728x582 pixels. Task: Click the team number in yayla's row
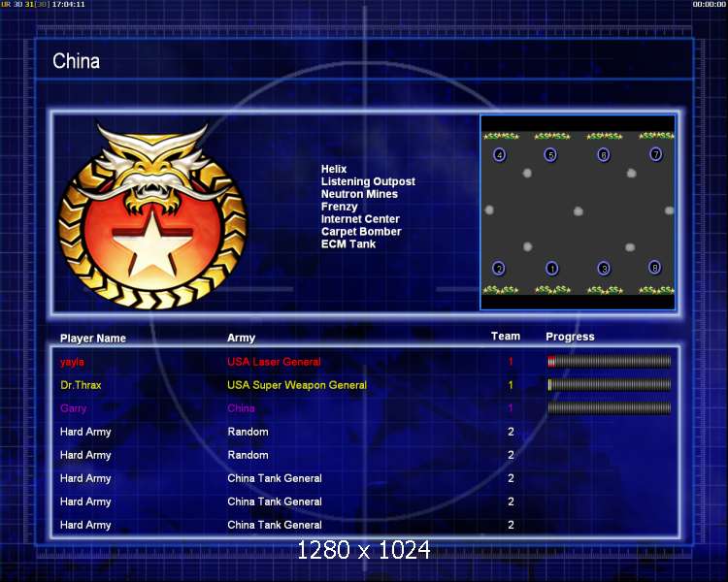pos(511,362)
